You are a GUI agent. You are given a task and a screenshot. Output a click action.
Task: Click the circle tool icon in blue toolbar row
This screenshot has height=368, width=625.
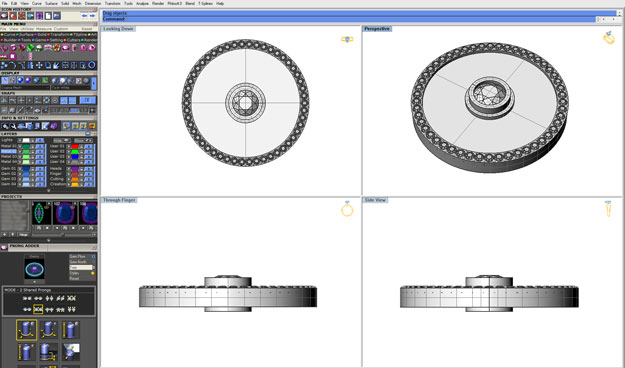coord(92,65)
